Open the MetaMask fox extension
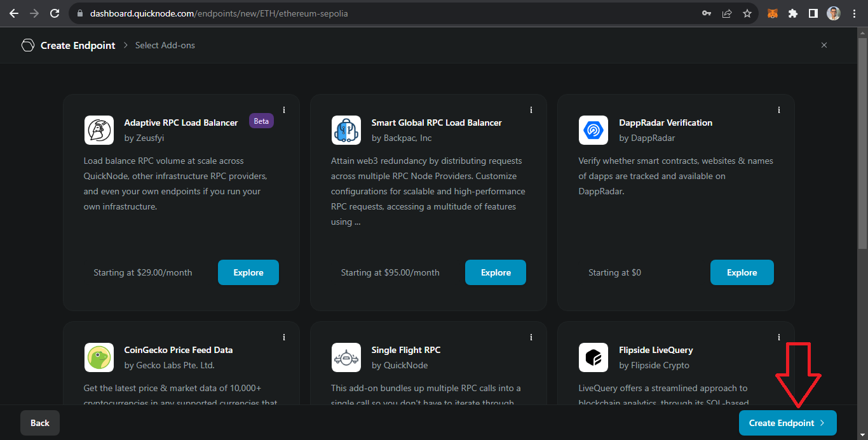Viewport: 868px width, 440px height. coord(772,13)
